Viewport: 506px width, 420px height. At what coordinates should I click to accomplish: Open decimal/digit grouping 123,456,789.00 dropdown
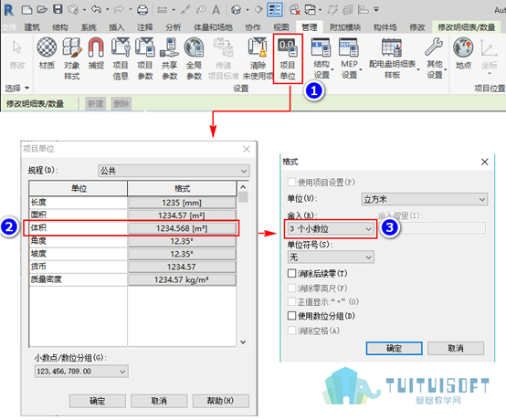pyautogui.click(x=81, y=372)
